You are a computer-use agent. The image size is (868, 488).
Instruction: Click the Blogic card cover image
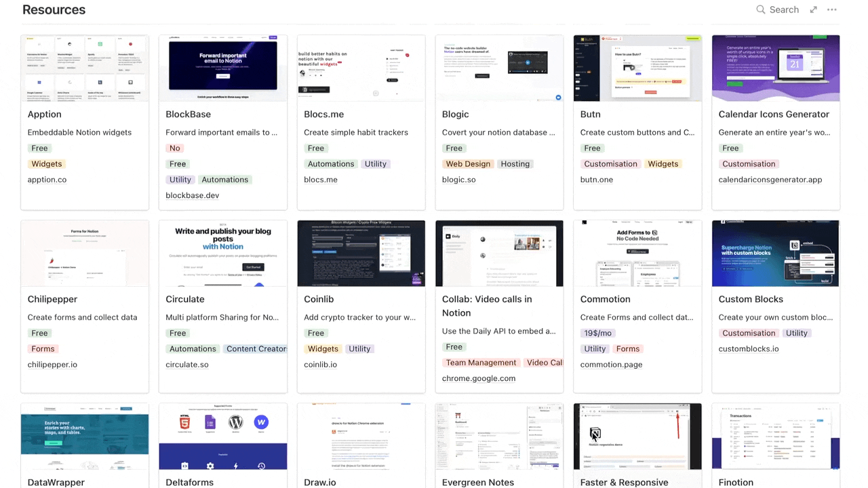499,68
